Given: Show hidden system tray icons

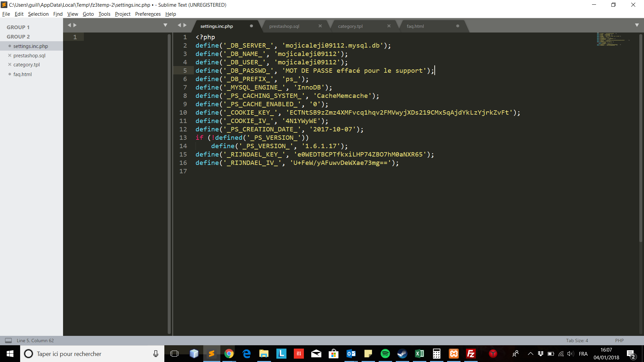Looking at the screenshot, I should point(530,354).
